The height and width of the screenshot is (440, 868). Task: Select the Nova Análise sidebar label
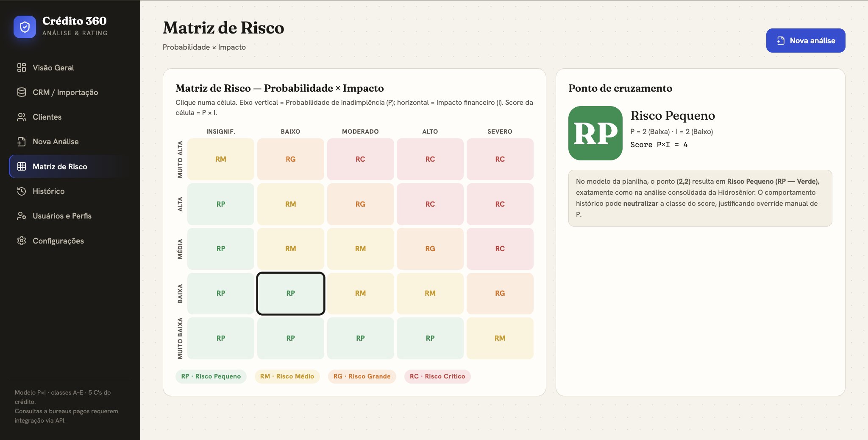[x=56, y=141]
